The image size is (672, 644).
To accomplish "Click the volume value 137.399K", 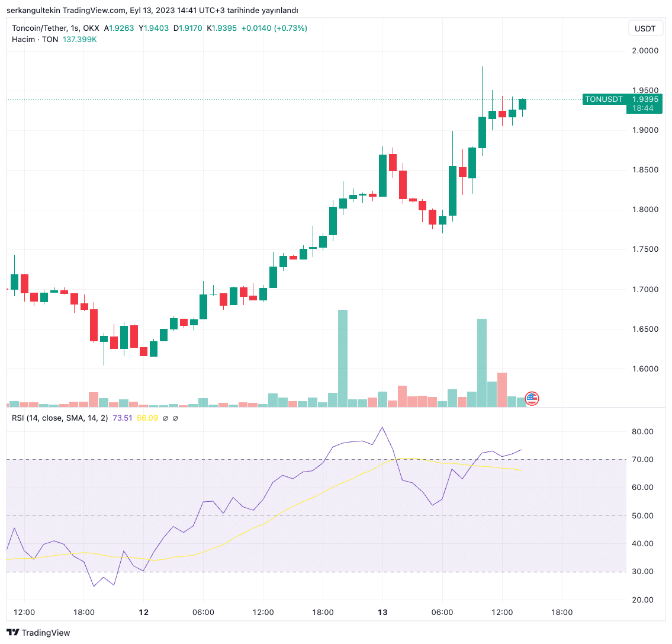I will coord(79,39).
